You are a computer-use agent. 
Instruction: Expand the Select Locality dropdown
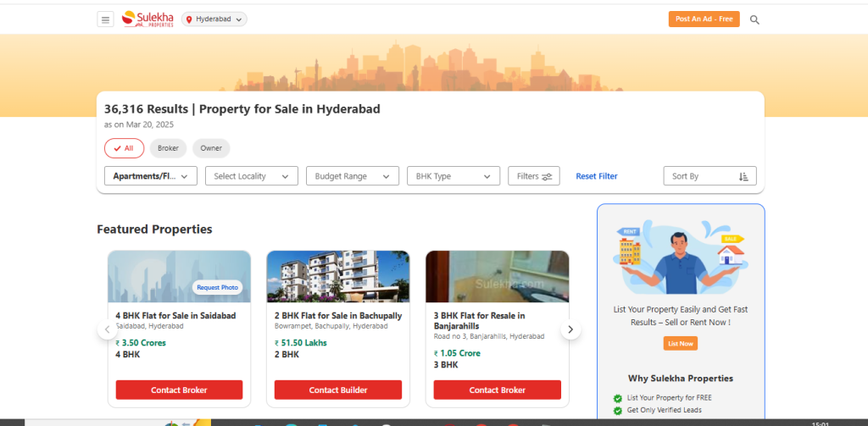click(251, 176)
